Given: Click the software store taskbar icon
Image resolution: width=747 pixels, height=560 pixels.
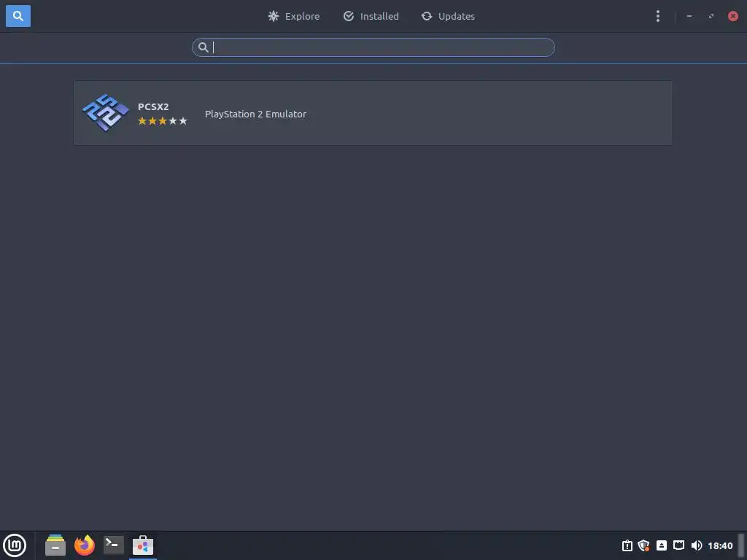Looking at the screenshot, I should (x=143, y=545).
